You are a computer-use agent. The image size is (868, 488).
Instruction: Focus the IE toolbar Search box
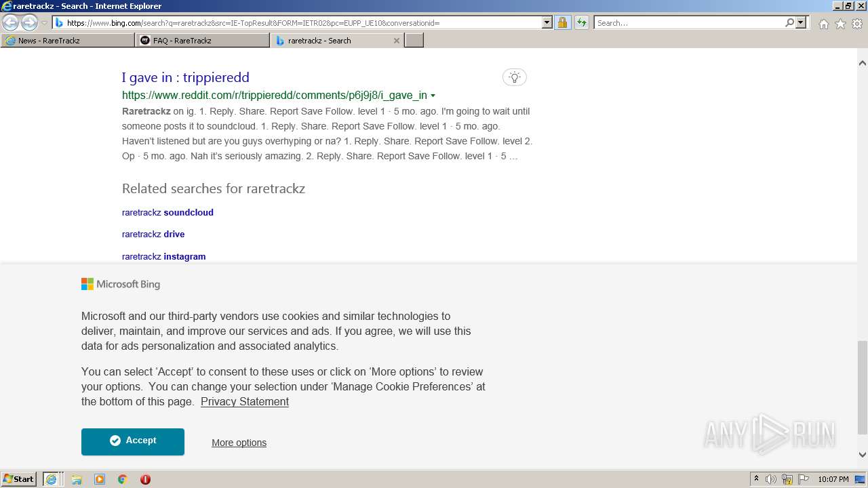tap(688, 23)
